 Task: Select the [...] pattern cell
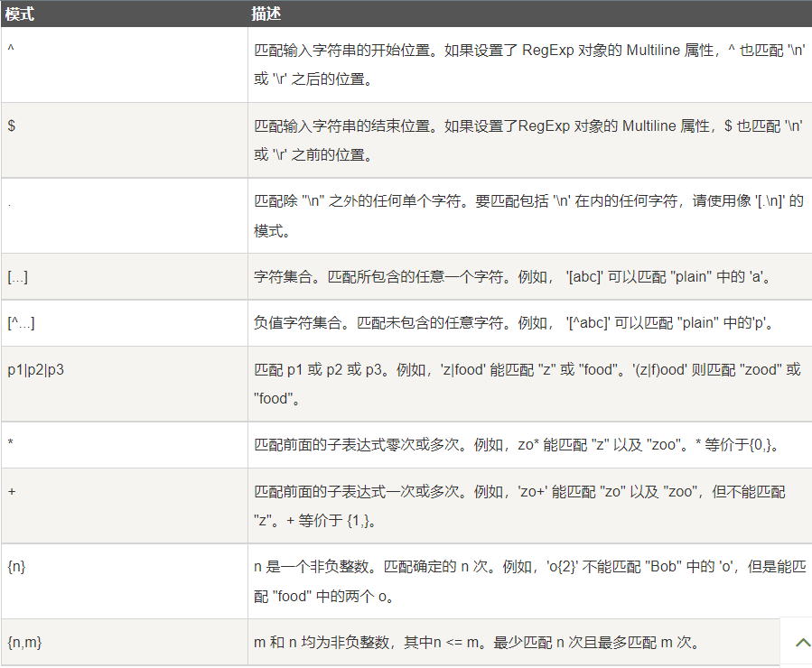(x=125, y=277)
